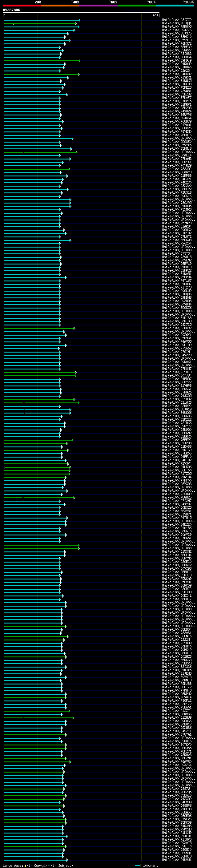Click the green ~80% identity legend segment

point(137,6)
